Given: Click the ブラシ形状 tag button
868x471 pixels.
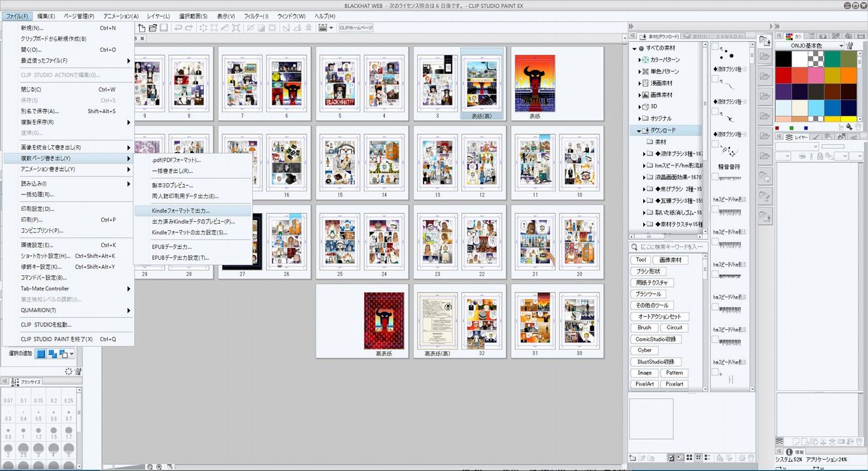Looking at the screenshot, I should pyautogui.click(x=648, y=271).
